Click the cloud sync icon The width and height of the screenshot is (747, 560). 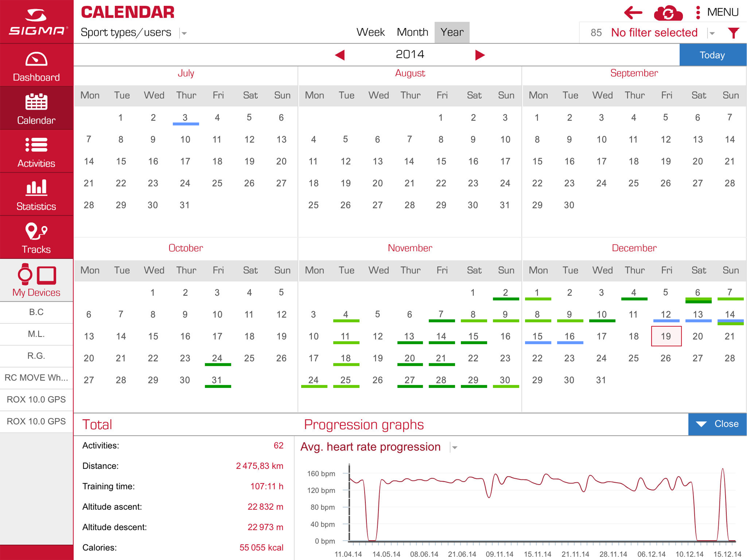(668, 13)
